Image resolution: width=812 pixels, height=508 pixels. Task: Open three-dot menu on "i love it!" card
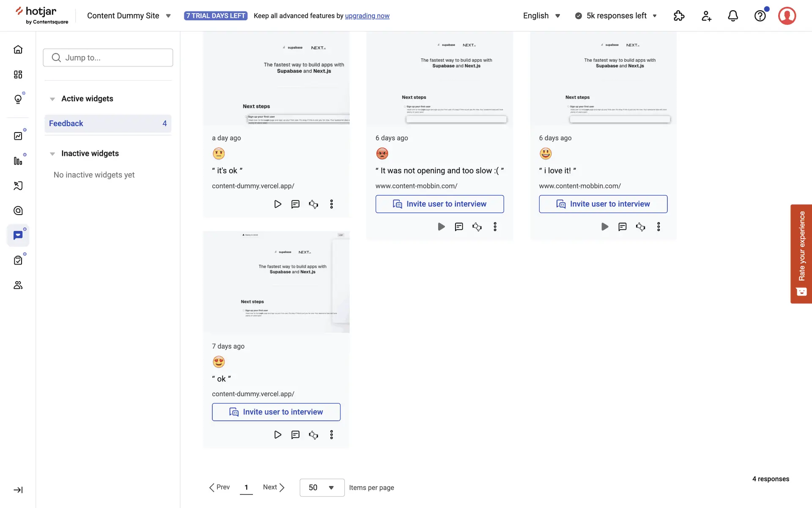tap(658, 226)
